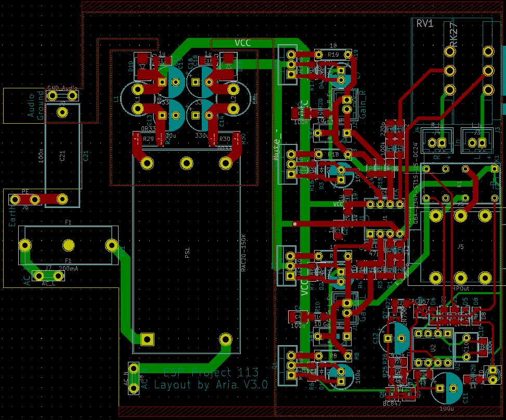Click the HPOut label below J5

click(461, 288)
